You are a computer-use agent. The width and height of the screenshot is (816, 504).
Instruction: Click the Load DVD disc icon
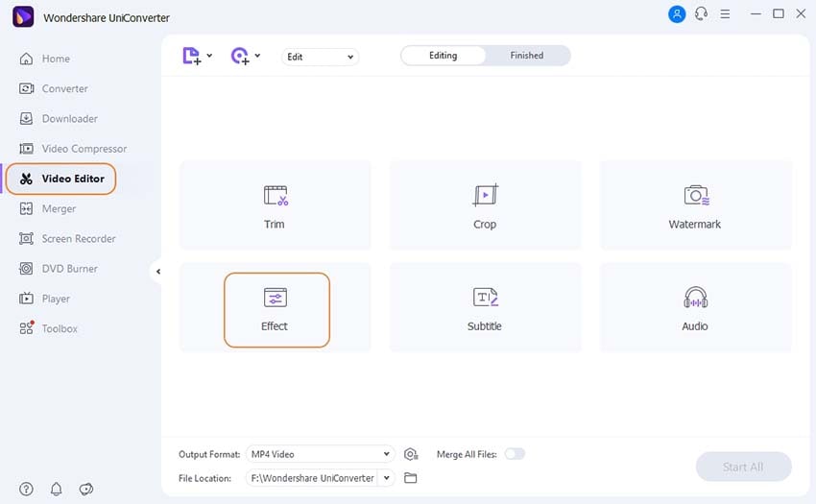click(x=240, y=57)
